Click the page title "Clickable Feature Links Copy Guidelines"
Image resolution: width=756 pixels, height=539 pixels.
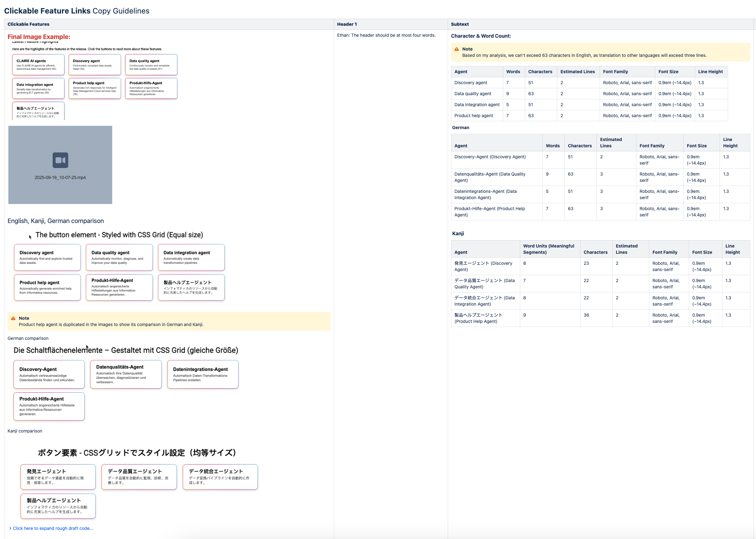(x=77, y=11)
